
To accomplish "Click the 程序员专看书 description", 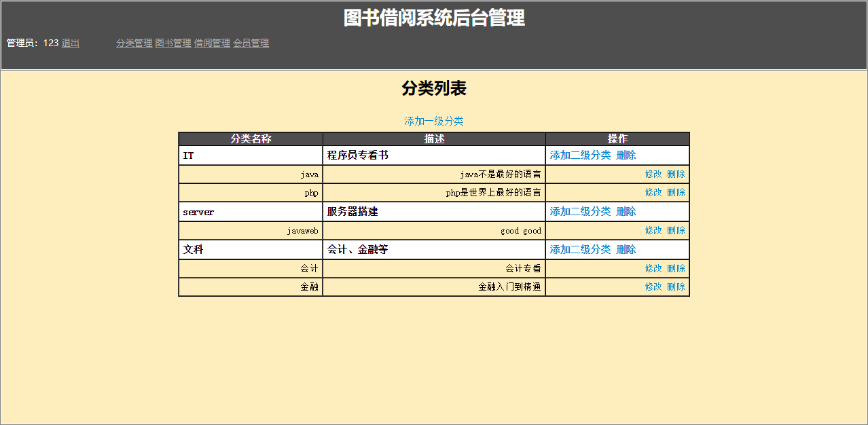I will click(358, 155).
